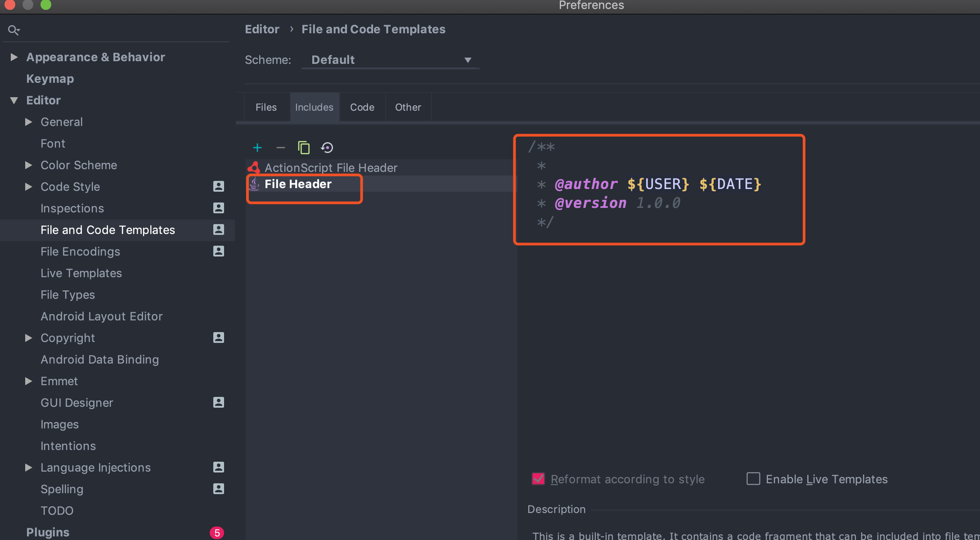This screenshot has height=540, width=980.
Task: Expand Appearance & Behavior section
Action: (14, 57)
